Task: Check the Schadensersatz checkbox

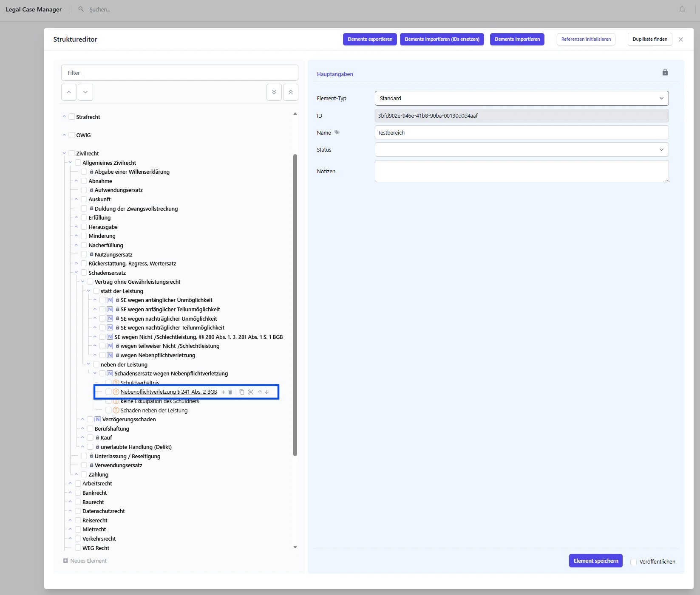Action: [84, 273]
